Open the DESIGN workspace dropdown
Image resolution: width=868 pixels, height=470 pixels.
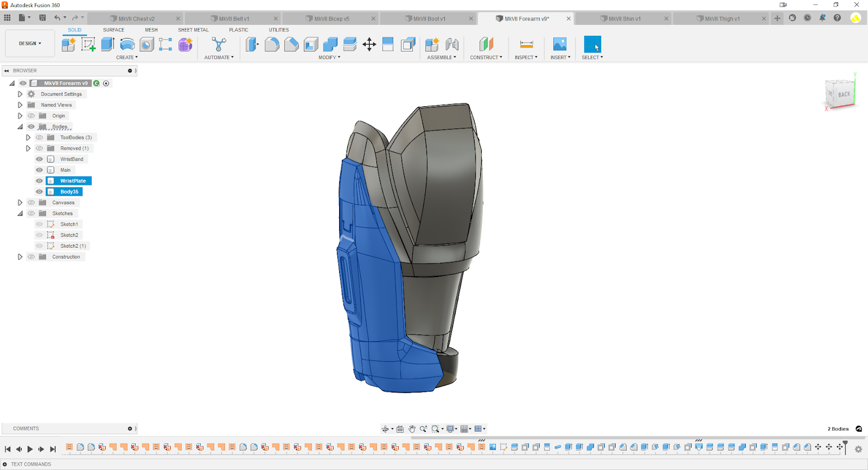(x=30, y=43)
